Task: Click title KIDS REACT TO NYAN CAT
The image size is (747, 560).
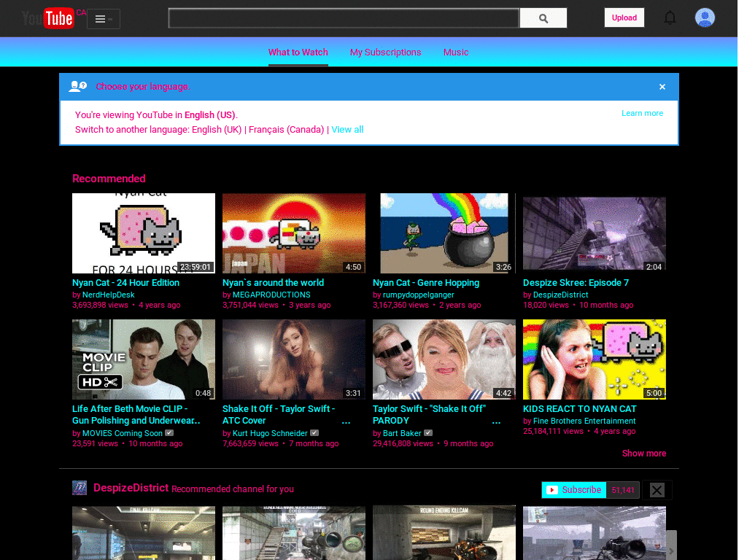Action: (580, 409)
